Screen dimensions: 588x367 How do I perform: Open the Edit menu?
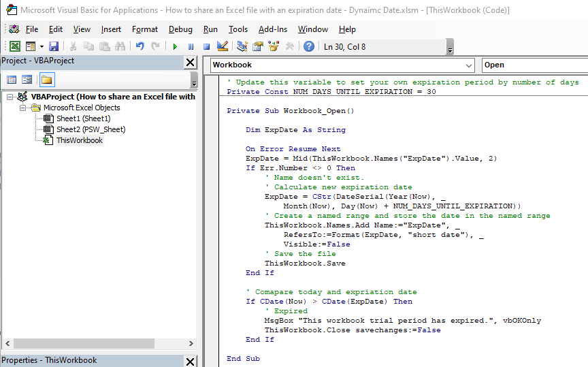[56, 29]
